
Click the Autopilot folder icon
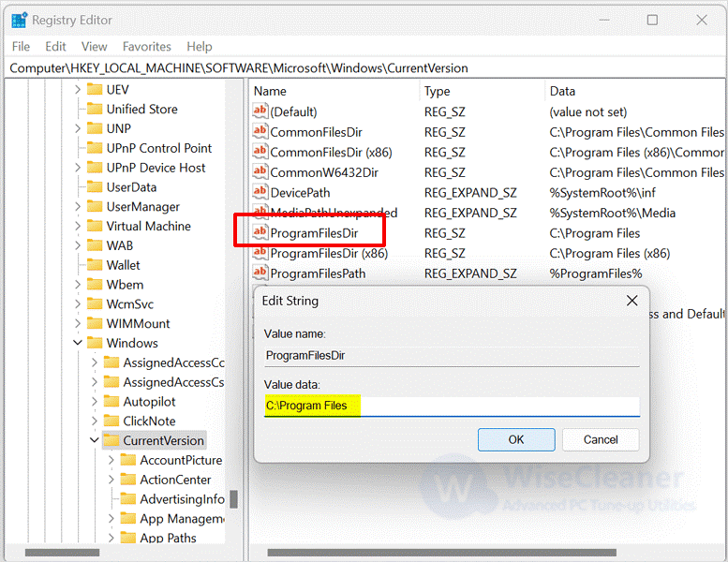[111, 401]
